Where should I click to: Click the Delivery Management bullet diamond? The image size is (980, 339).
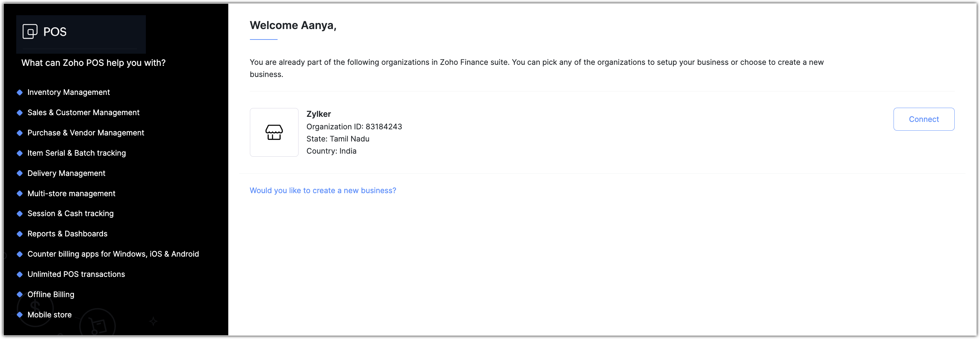pos(20,174)
